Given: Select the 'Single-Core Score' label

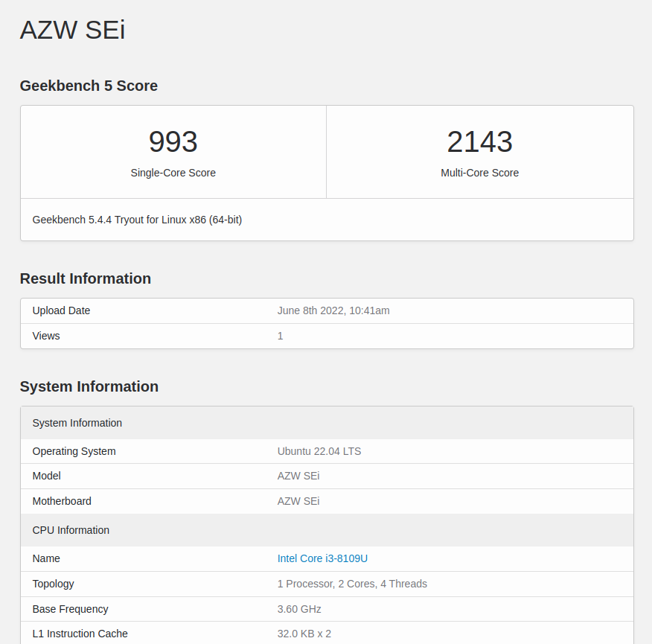Looking at the screenshot, I should [x=173, y=173].
